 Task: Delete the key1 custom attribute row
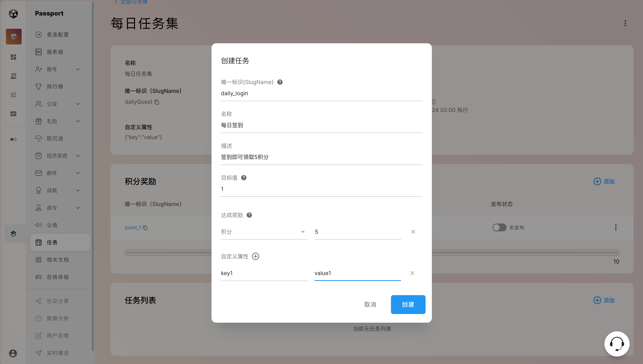(412, 273)
